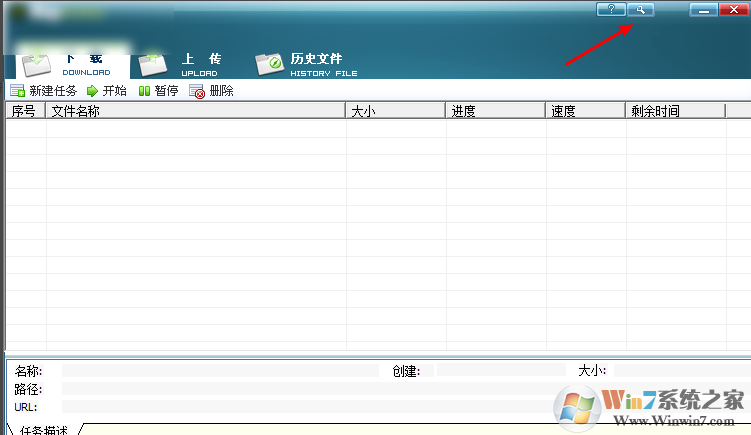
Task: Open the 历史文件 History File tab
Action: pos(307,65)
